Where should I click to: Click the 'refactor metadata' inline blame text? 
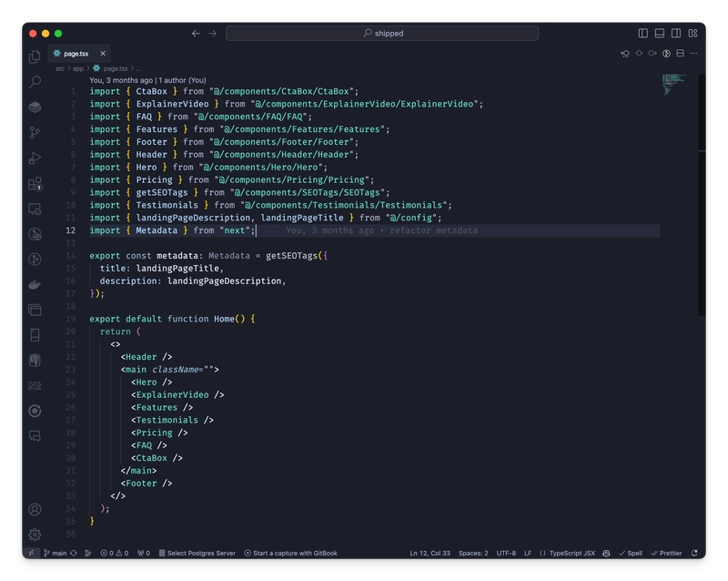[434, 230]
